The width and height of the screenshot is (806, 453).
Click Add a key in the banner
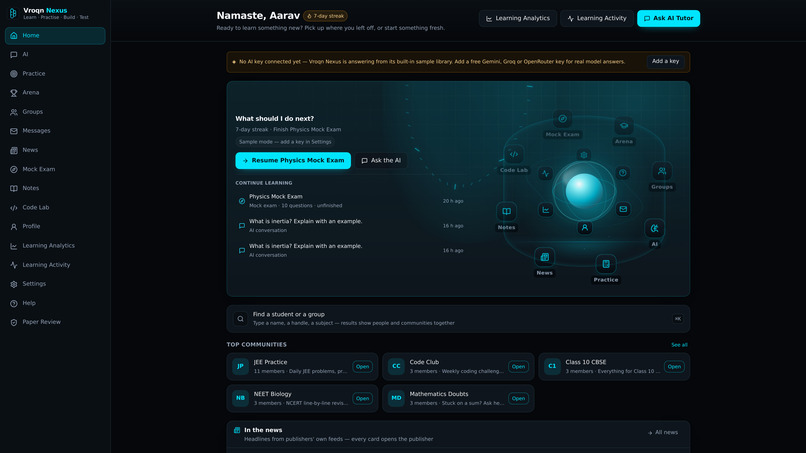click(x=665, y=61)
